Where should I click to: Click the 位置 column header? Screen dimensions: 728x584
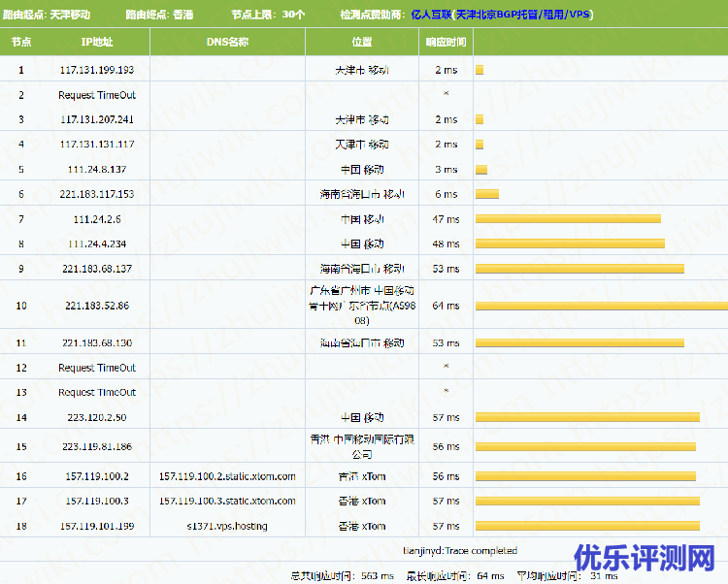tap(361, 43)
